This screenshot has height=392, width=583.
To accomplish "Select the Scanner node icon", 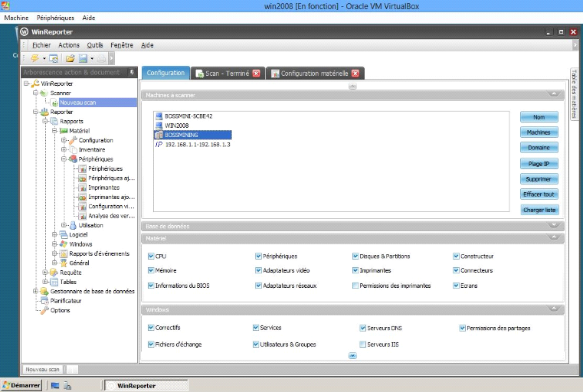I will point(44,93).
